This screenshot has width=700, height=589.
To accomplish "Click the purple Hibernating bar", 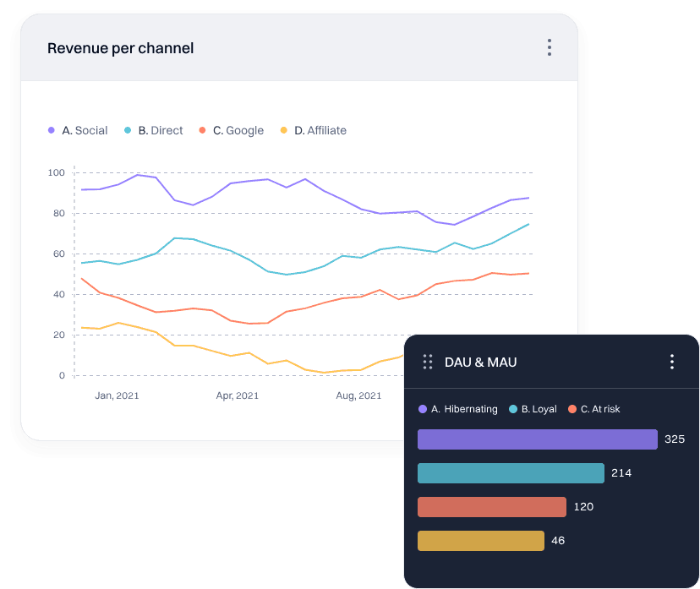I will [x=538, y=439].
